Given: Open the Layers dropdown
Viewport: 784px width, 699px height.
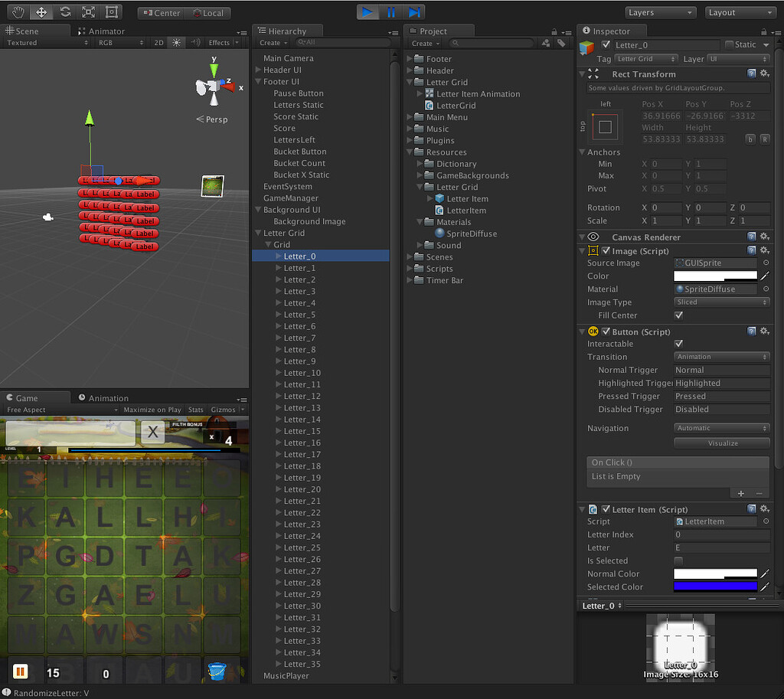Looking at the screenshot, I should click(660, 12).
